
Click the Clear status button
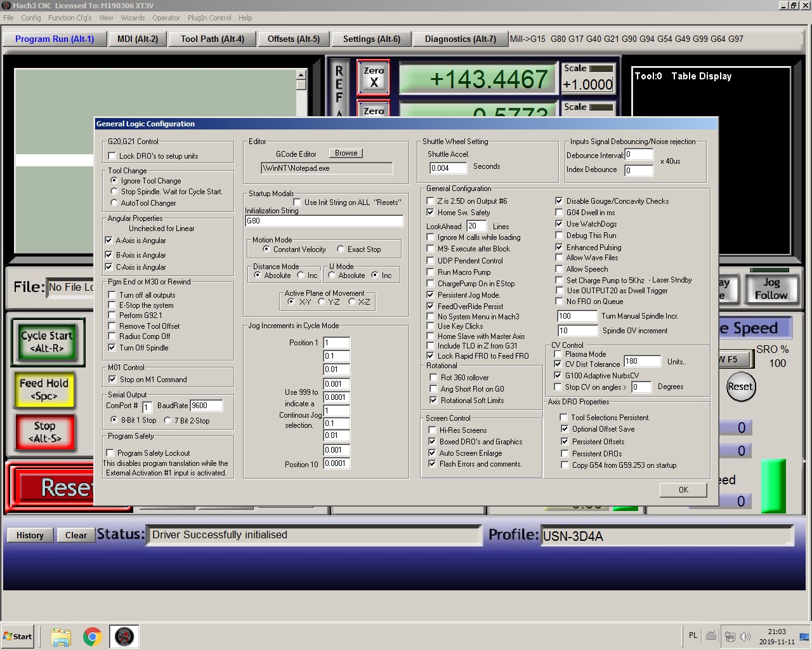pos(76,535)
